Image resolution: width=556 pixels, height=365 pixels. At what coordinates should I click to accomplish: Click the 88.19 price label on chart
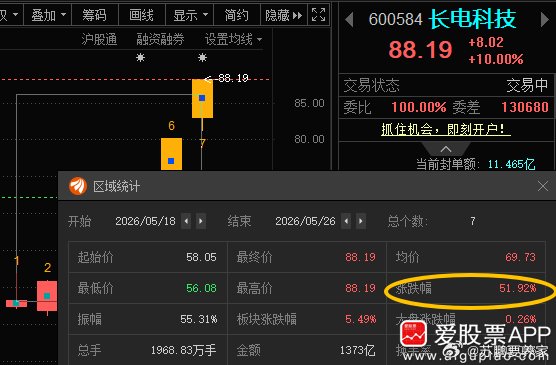[233, 78]
